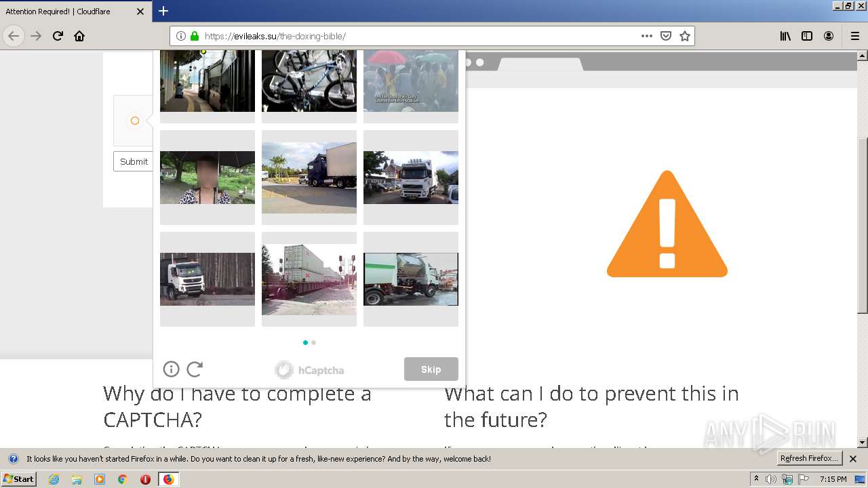This screenshot has height=488, width=868.
Task: Open hCaptcha info icon
Action: pyautogui.click(x=171, y=369)
